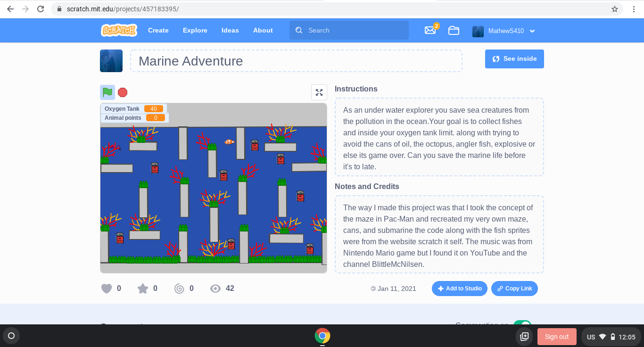
Task: Open the Create menu item
Action: 158,30
